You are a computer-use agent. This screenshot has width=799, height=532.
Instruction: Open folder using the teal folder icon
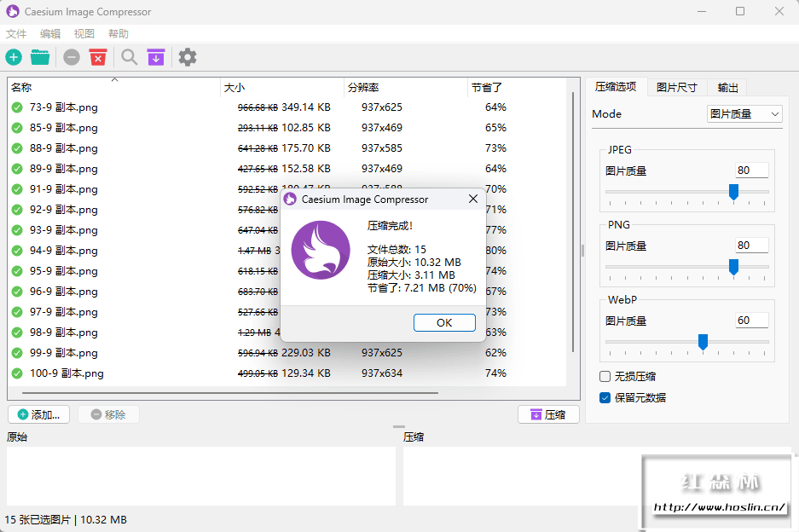[x=40, y=57]
